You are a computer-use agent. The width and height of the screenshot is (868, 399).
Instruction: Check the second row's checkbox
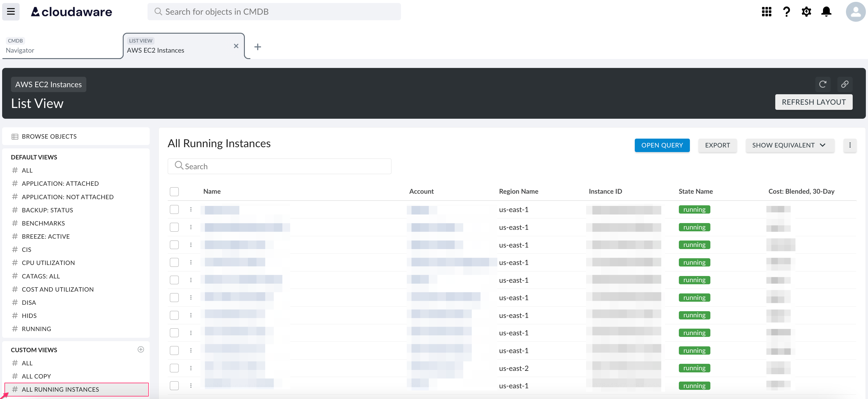[174, 227]
